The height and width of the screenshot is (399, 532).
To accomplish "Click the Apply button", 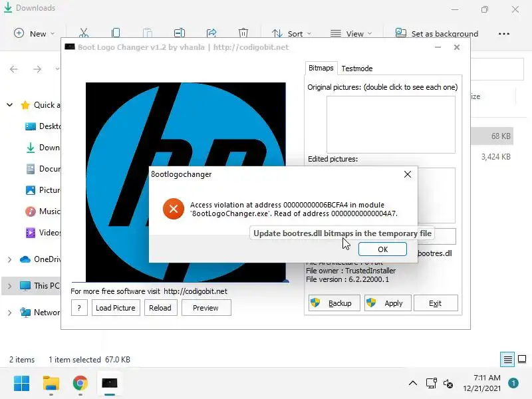I will pos(388,303).
